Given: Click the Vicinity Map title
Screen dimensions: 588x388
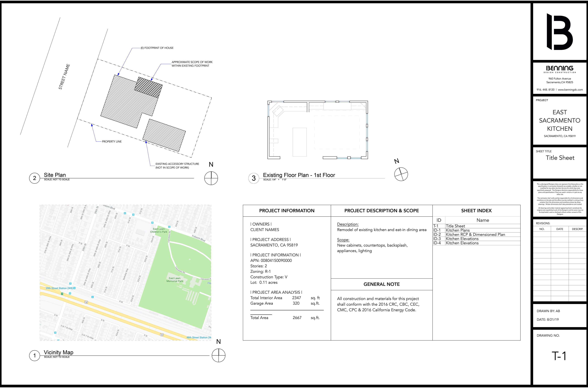Looking at the screenshot, I should pyautogui.click(x=58, y=352).
